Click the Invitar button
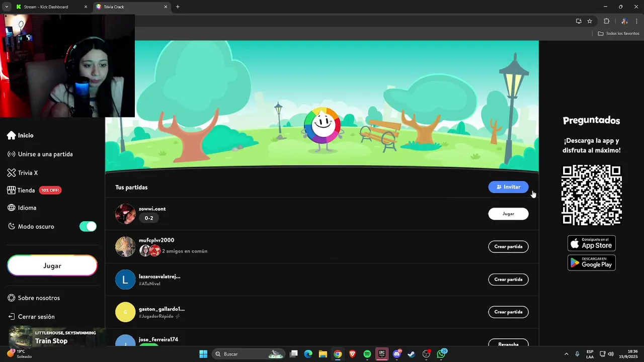 508,187
